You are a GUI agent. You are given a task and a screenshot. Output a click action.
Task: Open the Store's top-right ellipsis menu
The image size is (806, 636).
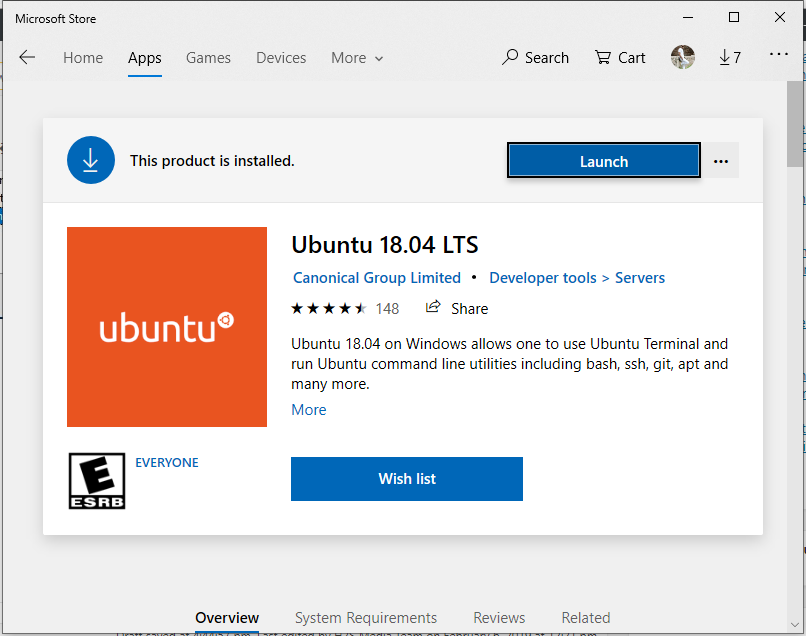[778, 53]
